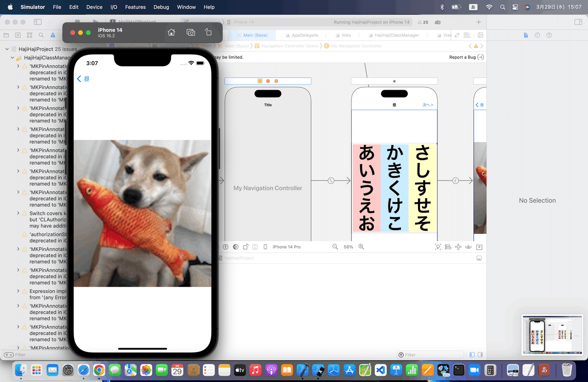
Task: Open the editor options lines icon
Action: pos(467,35)
